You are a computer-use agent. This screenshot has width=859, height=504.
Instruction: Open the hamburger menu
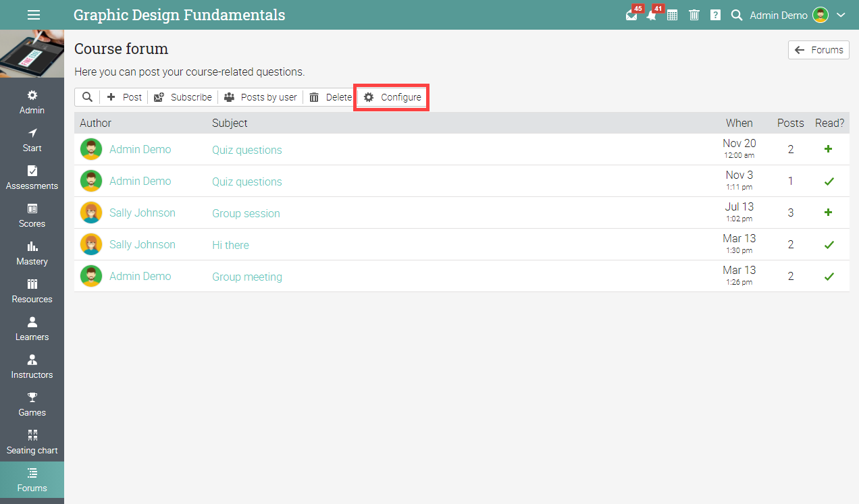click(x=33, y=15)
